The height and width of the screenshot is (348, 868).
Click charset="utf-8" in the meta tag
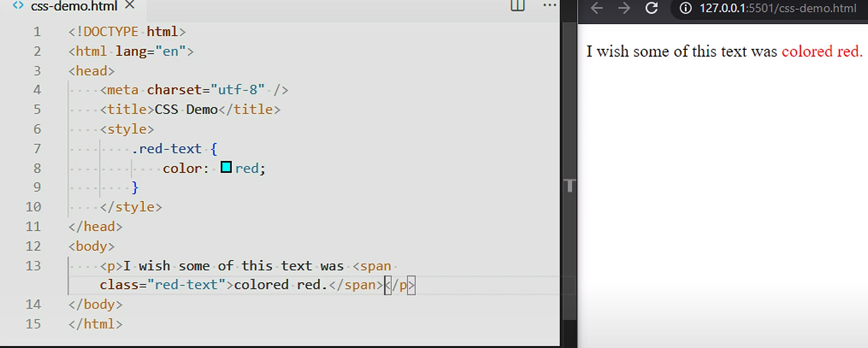pyautogui.click(x=206, y=90)
